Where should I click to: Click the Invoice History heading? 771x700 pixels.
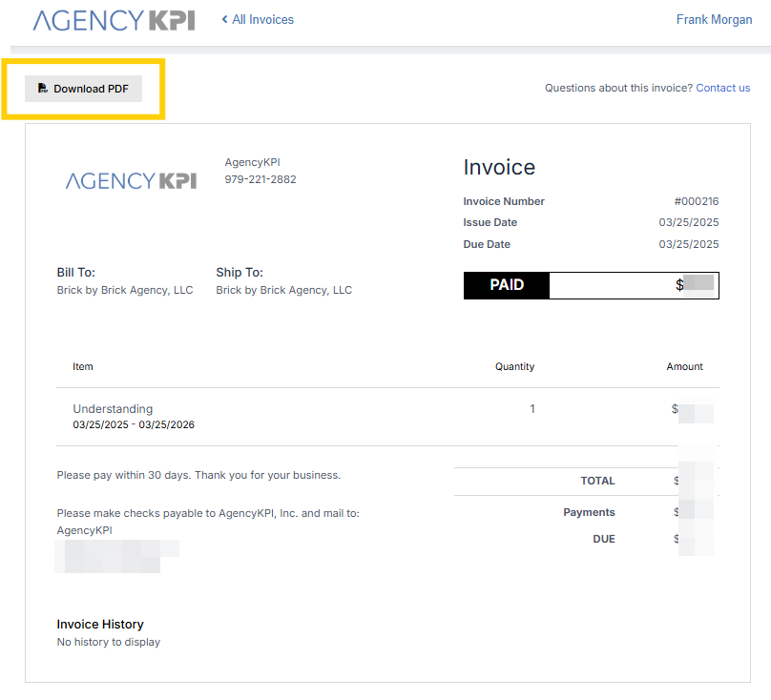[x=100, y=625]
